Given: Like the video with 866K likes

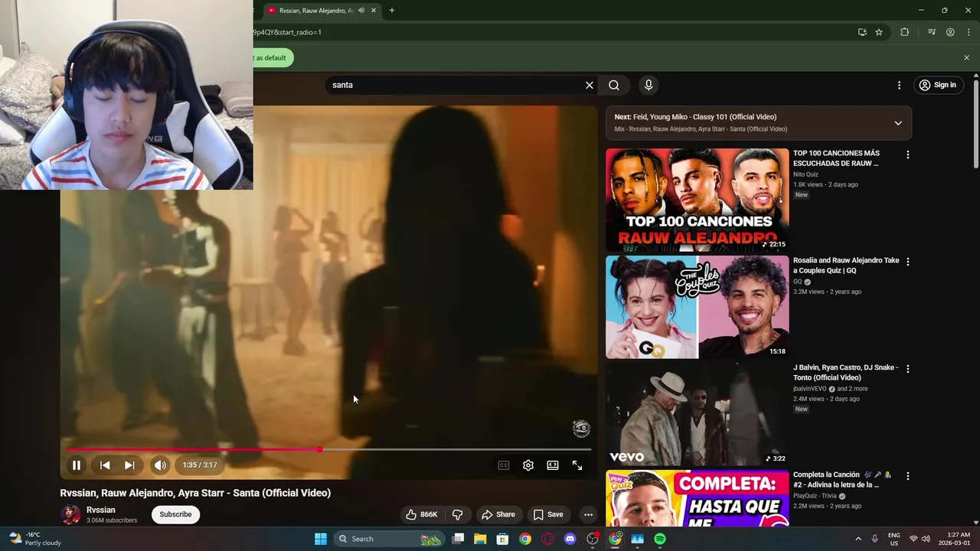Looking at the screenshot, I should [422, 514].
